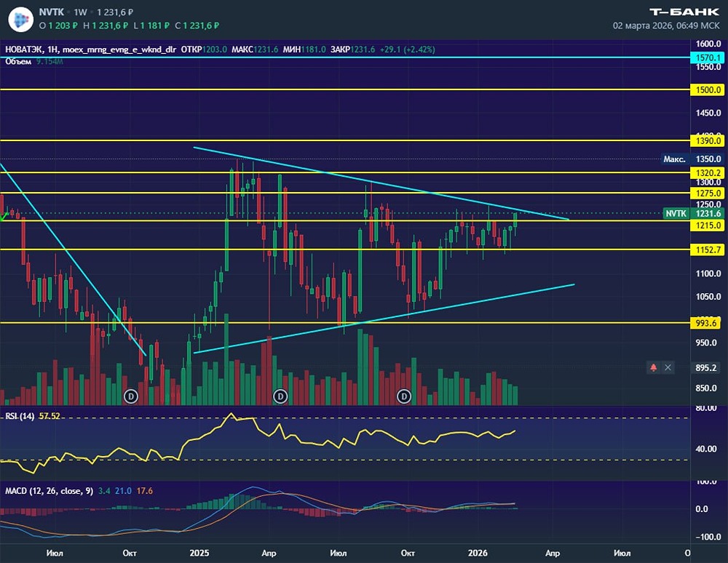Click the alert bell icon near 895.2

pos(653,367)
